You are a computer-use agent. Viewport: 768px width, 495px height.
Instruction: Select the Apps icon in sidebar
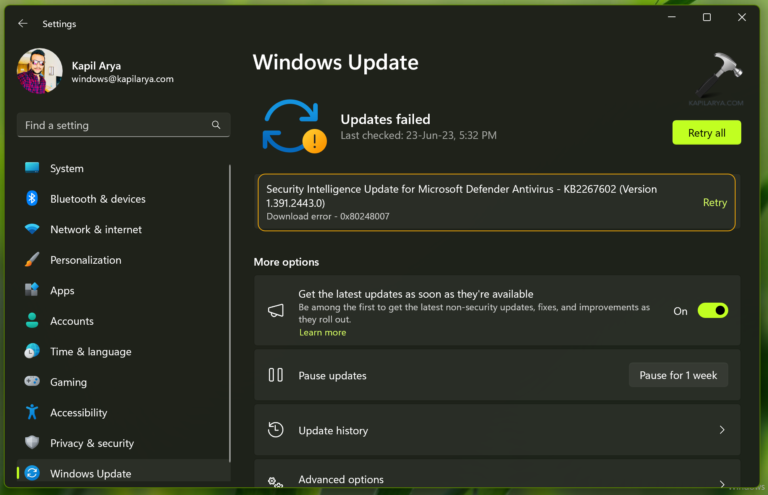pos(32,290)
